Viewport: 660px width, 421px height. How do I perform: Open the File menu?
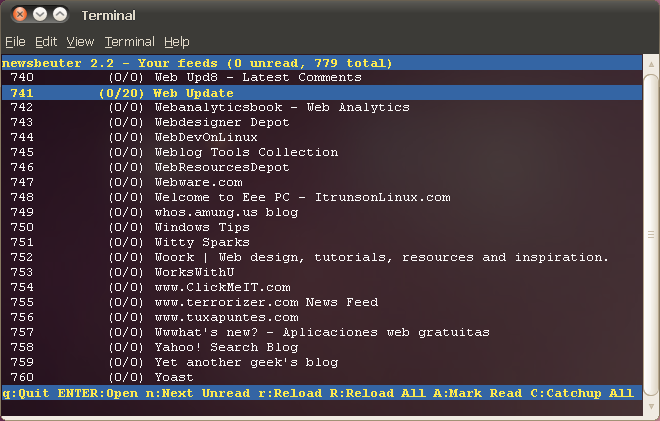[x=15, y=42]
